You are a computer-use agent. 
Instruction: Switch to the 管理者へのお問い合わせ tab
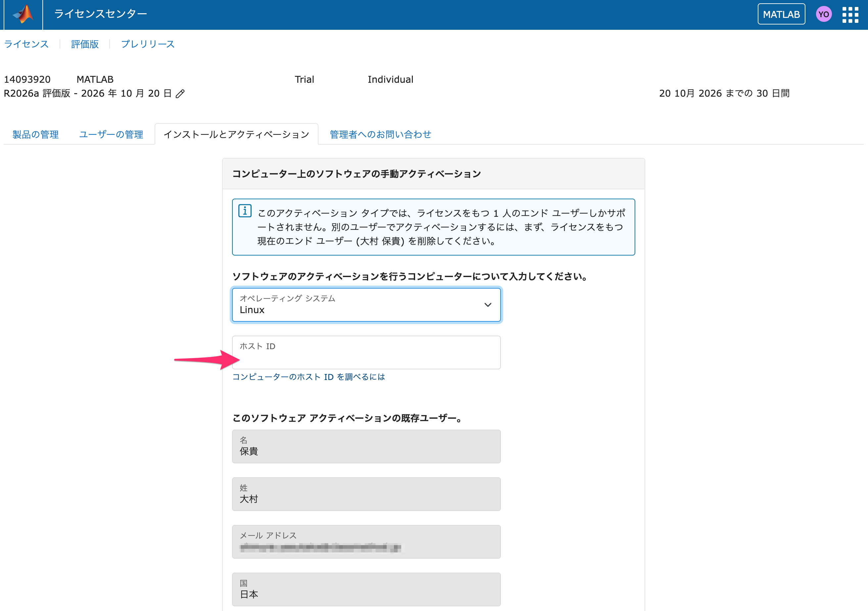coord(380,134)
